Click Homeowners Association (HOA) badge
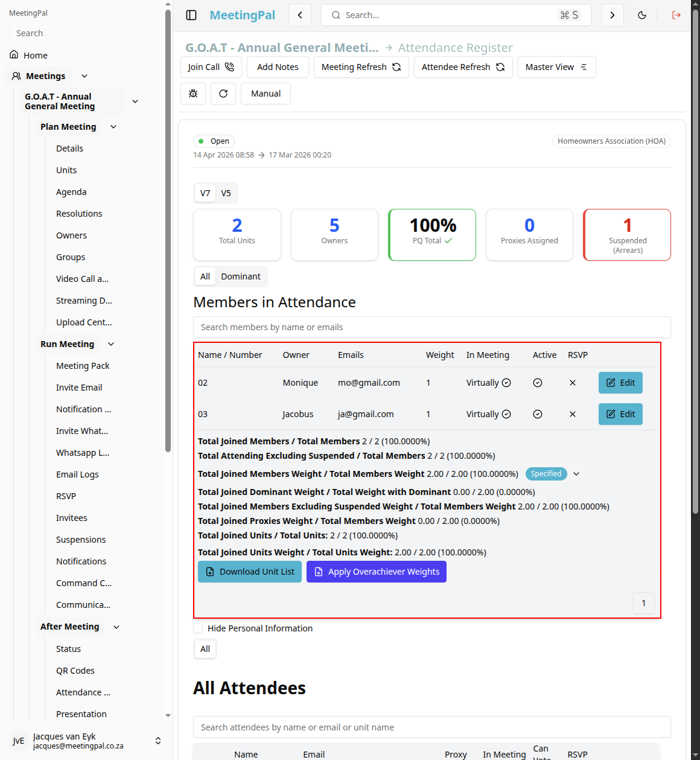700x760 pixels. coord(611,141)
